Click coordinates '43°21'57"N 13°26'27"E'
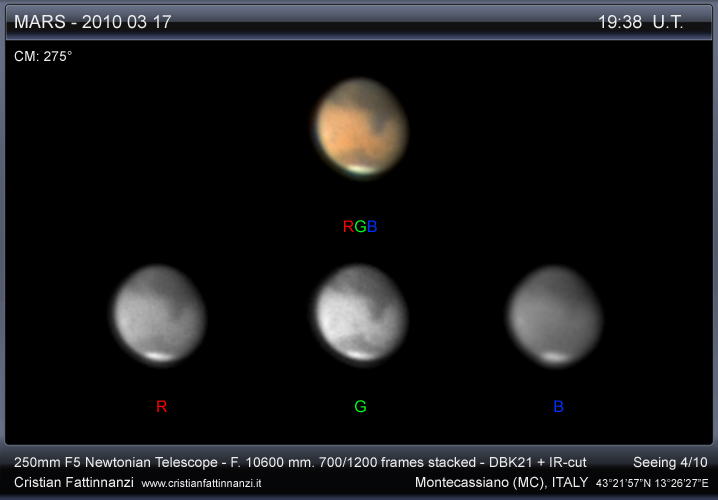718x500 pixels. tap(652, 483)
